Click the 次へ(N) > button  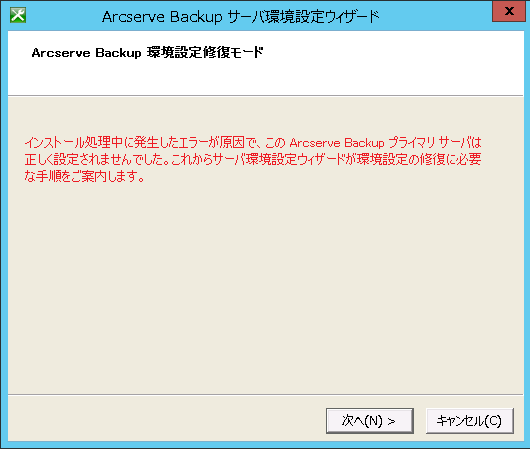tap(370, 421)
